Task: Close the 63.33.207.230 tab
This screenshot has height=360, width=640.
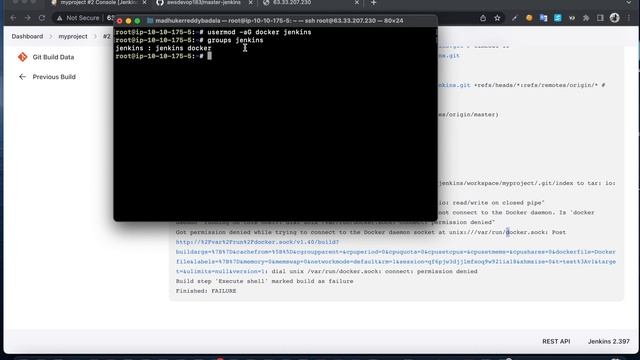Action: point(357,3)
